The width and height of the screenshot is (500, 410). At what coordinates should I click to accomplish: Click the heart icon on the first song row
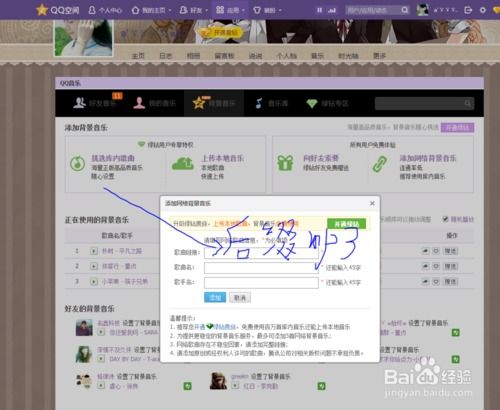[x=436, y=251]
